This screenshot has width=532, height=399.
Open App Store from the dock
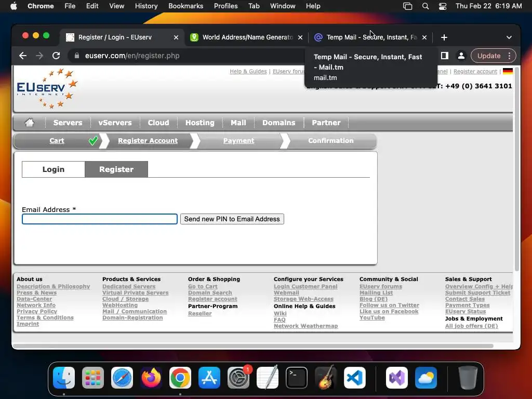(209, 378)
